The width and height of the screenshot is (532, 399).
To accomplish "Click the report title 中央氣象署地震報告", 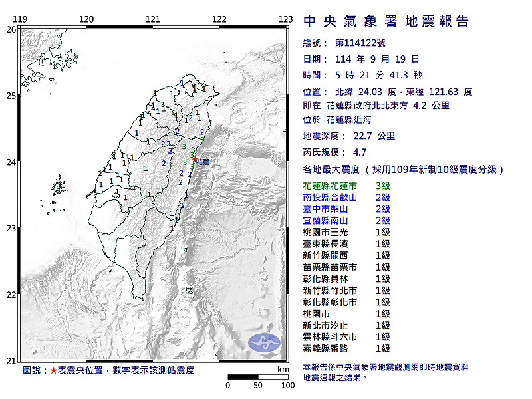I will coord(386,21).
